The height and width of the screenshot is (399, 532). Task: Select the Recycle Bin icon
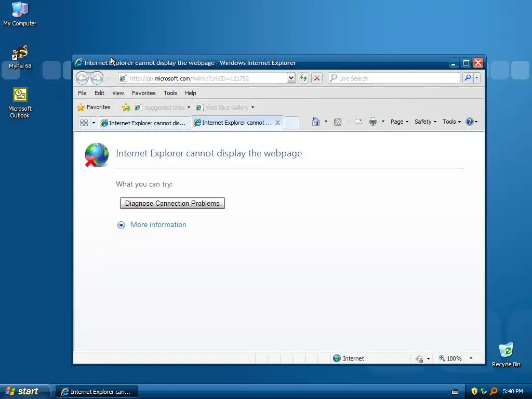(x=506, y=354)
